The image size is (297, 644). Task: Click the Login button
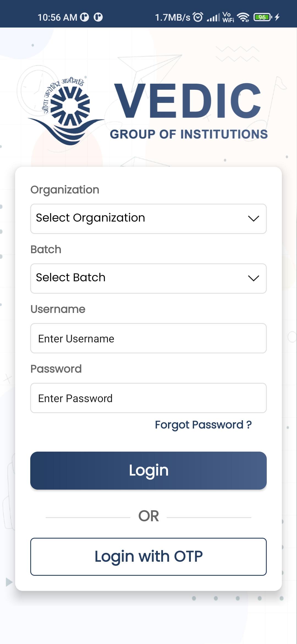pyautogui.click(x=148, y=471)
